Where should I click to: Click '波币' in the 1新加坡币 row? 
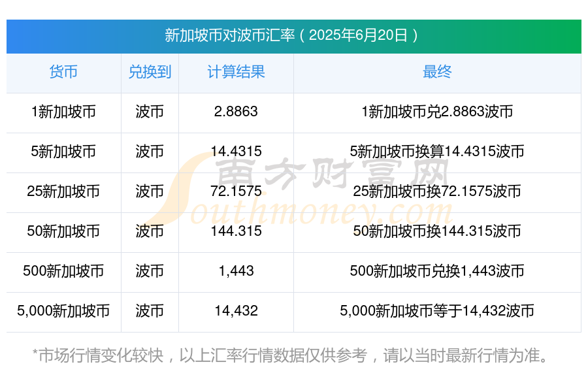(150, 112)
